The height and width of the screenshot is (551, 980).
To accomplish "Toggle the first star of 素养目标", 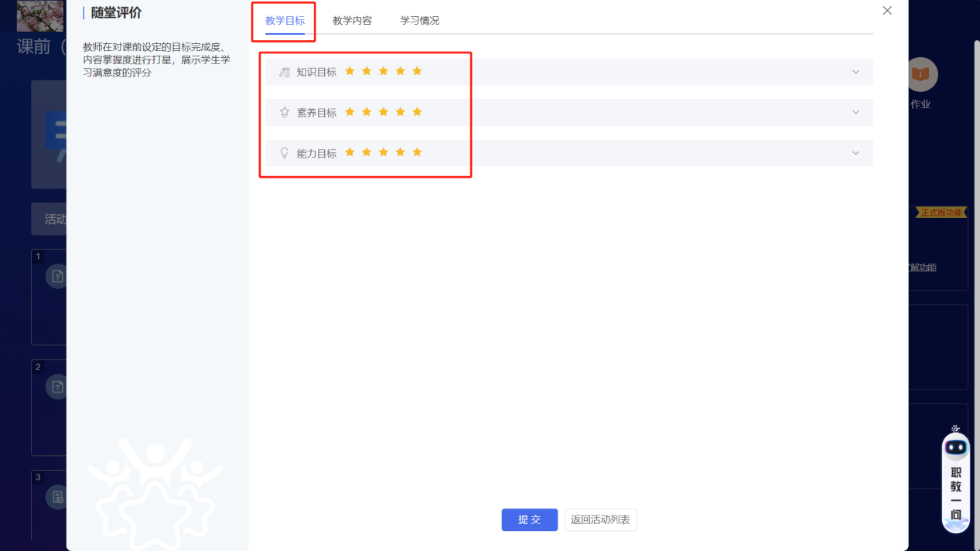I will pos(350,111).
